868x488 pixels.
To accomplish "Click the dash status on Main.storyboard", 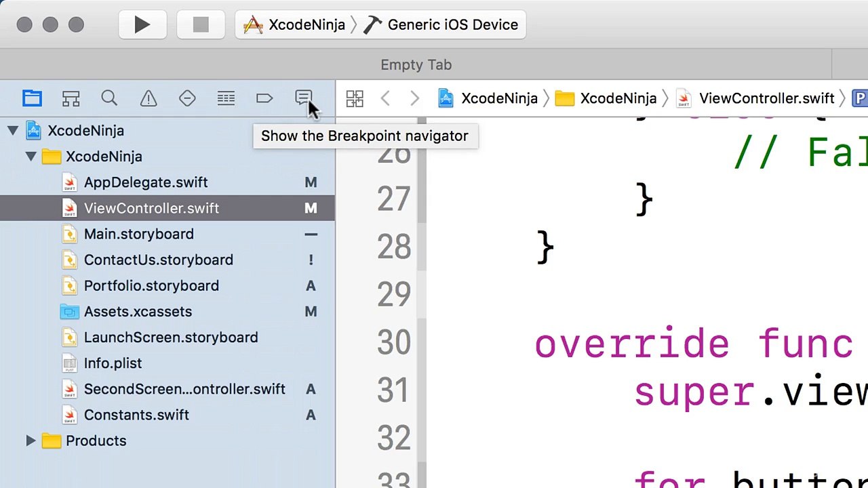I will point(311,234).
